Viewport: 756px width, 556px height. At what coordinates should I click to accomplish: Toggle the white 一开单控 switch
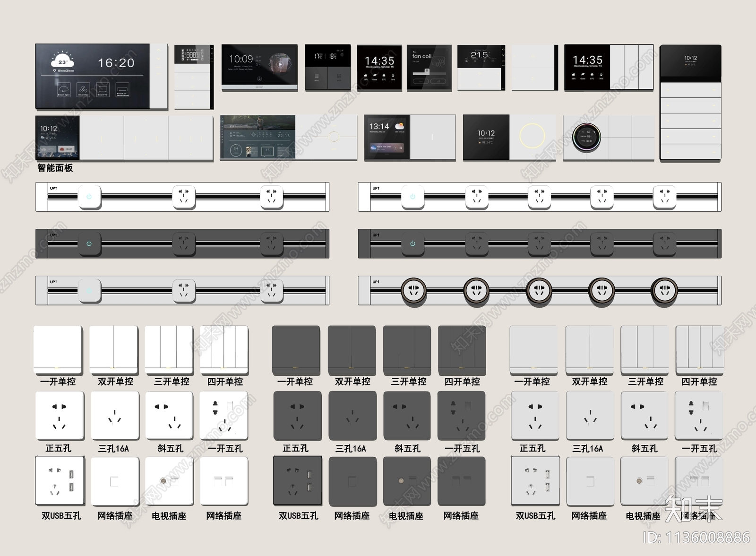58,350
